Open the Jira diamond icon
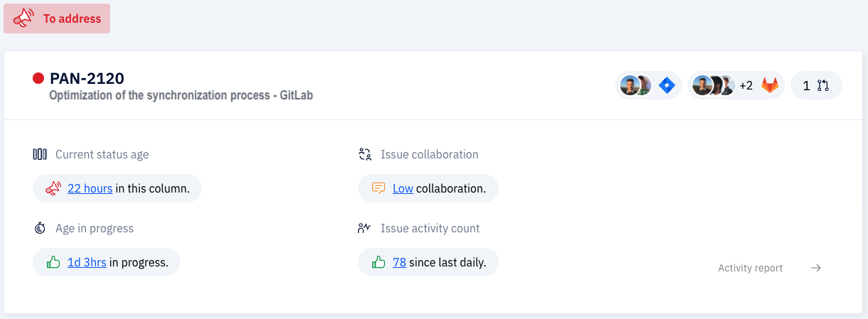 [x=666, y=86]
